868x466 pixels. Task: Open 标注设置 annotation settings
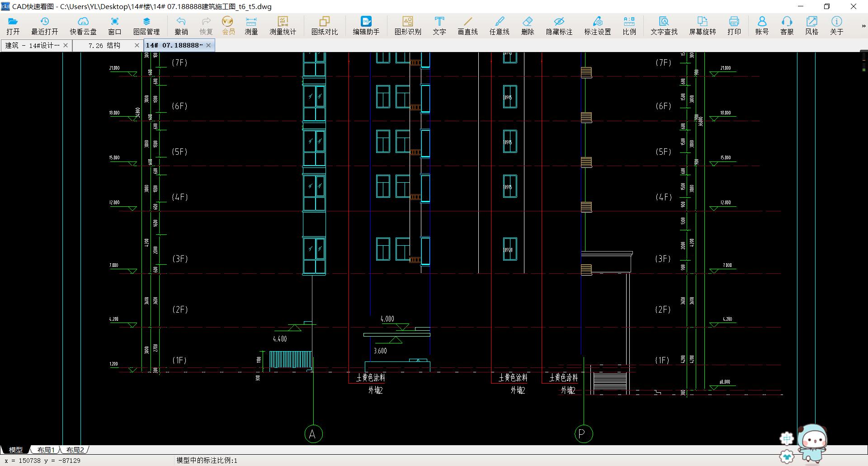598,26
